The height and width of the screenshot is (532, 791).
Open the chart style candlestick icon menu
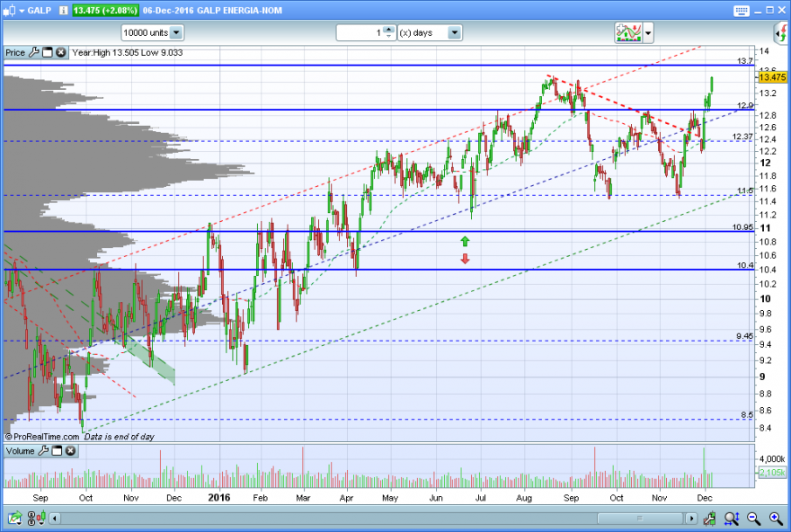point(9,10)
